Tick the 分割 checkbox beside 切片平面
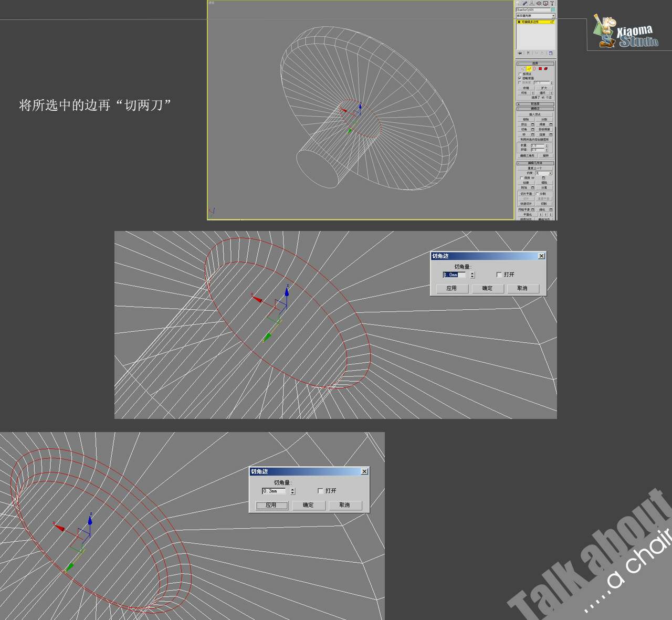The image size is (672, 620). (537, 194)
